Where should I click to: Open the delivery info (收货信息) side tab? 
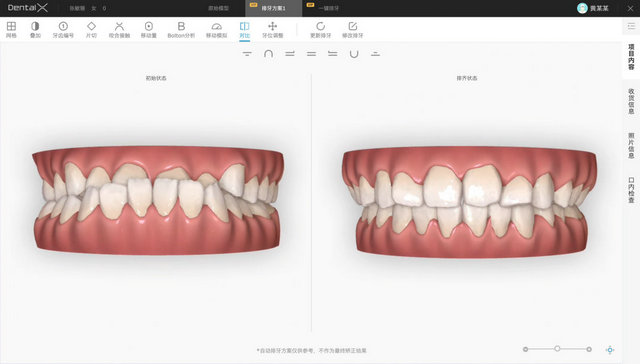pos(631,102)
